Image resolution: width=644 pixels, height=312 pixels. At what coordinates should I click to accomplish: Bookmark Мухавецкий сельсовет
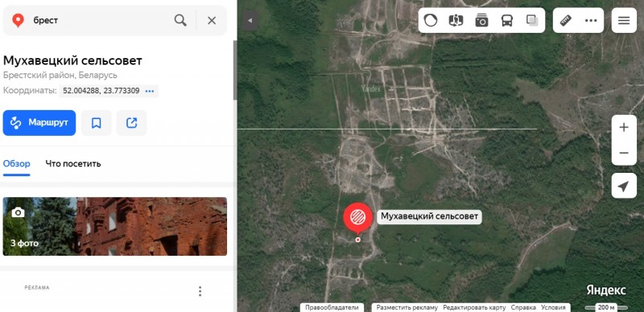(x=96, y=123)
